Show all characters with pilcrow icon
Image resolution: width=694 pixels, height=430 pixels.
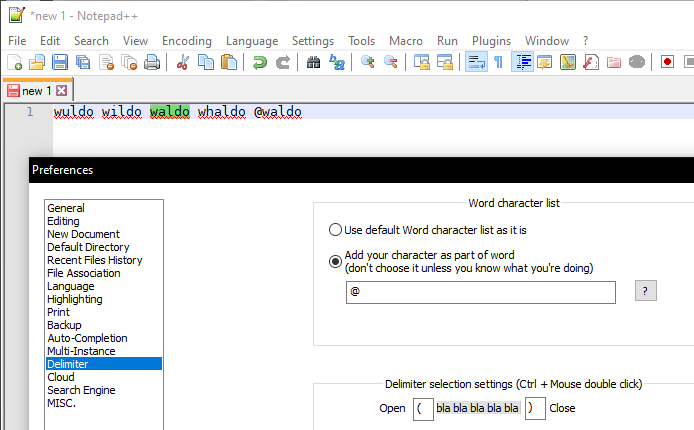click(498, 62)
